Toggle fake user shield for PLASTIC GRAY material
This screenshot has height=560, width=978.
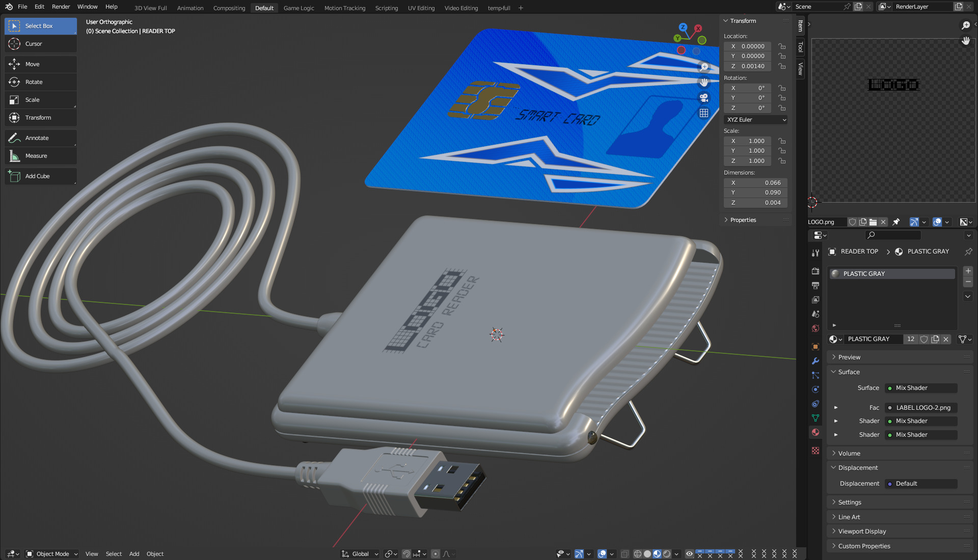click(x=924, y=339)
